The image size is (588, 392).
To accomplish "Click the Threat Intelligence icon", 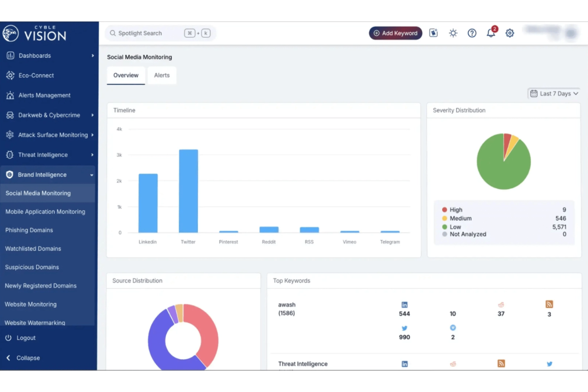I will [10, 154].
